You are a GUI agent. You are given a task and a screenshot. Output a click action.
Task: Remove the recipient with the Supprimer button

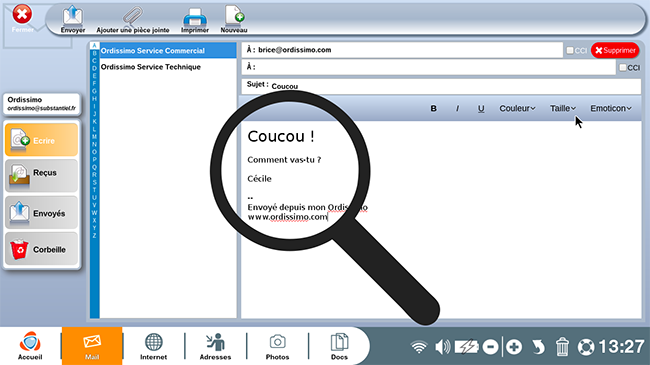tap(615, 50)
